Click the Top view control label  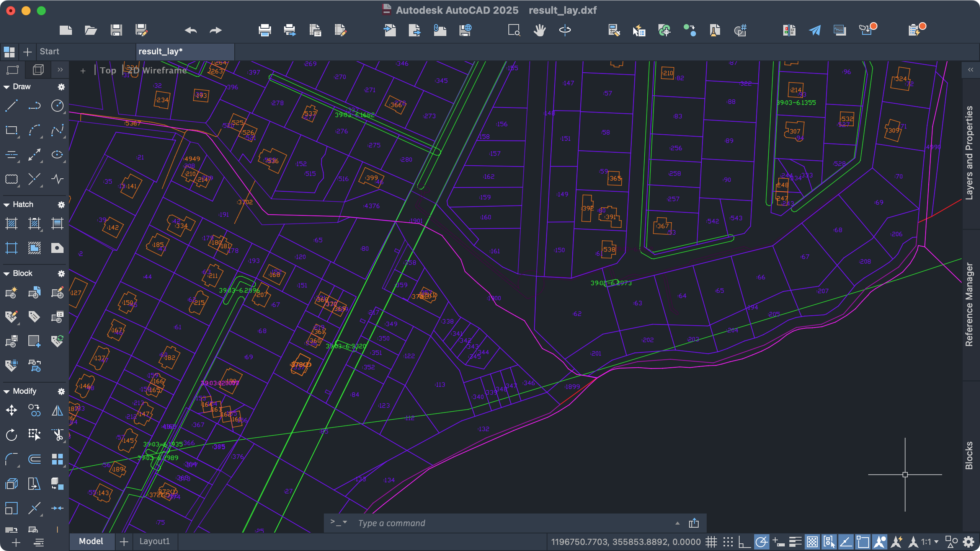pos(108,70)
